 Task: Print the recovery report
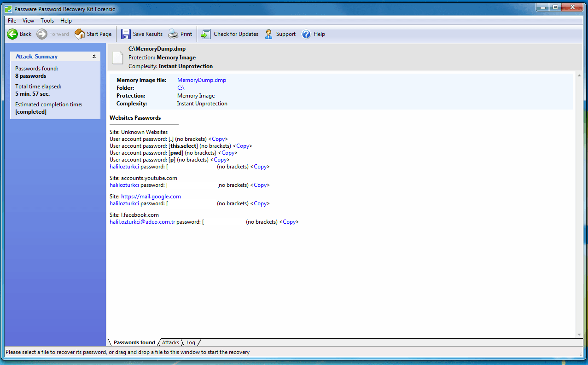173,34
